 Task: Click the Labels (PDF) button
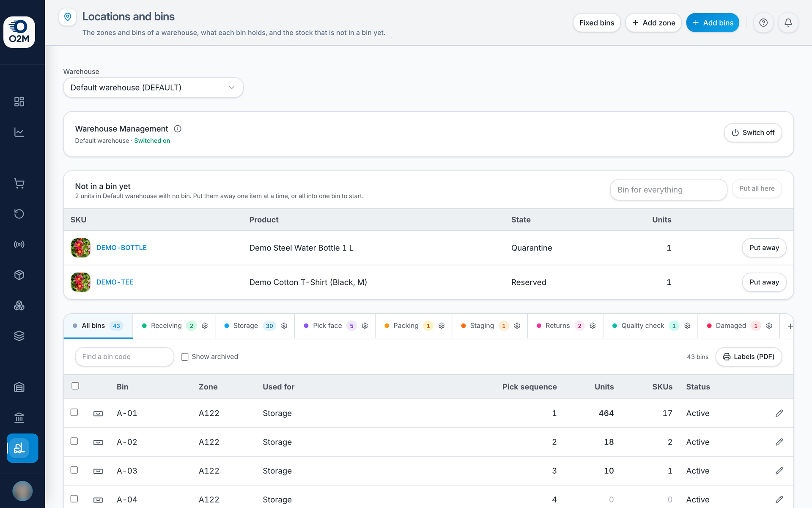(749, 357)
